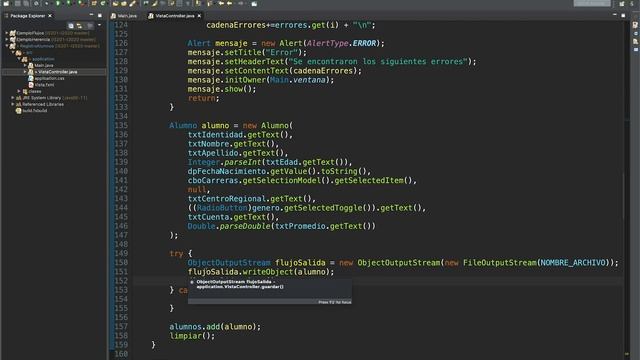Expand VistaController.java in Package Explorer tree
This screenshot has height=360, width=640.
25,72
